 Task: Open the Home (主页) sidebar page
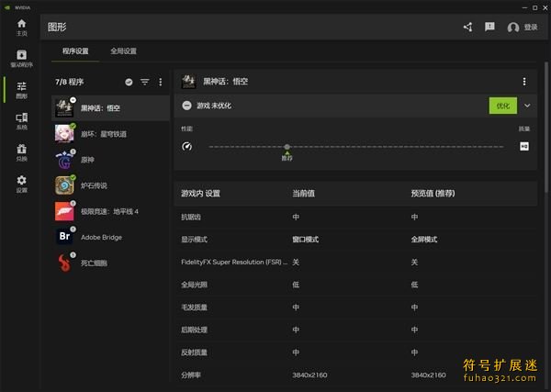(x=21, y=28)
